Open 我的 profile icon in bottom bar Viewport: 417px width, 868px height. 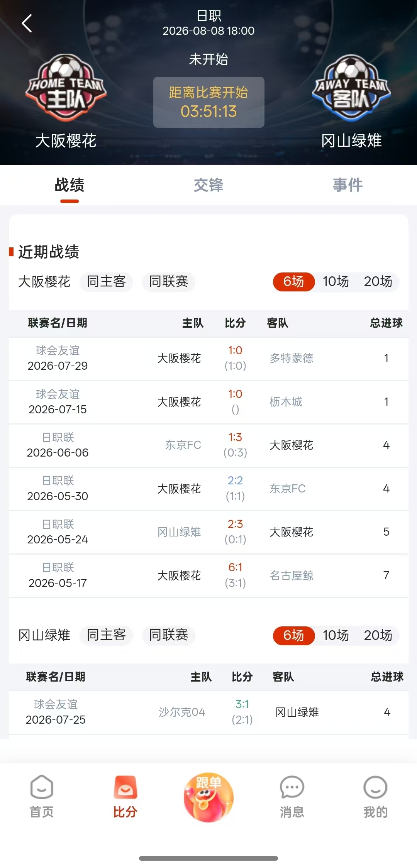(x=375, y=797)
